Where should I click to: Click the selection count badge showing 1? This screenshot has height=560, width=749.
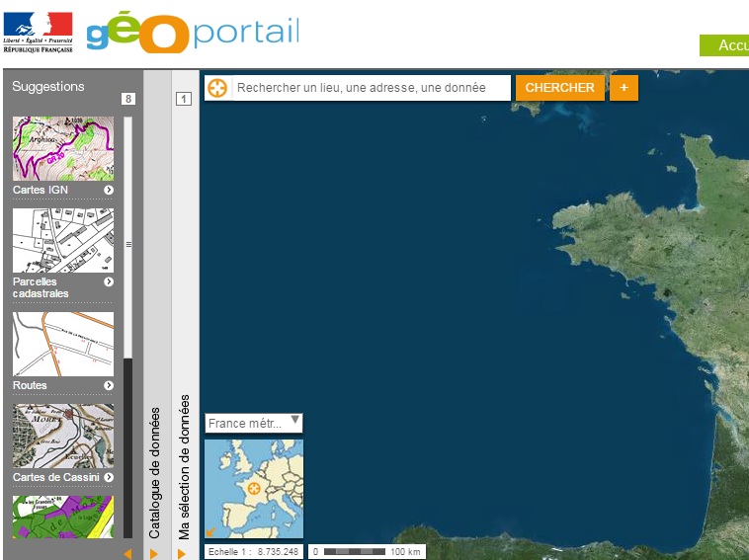184,99
